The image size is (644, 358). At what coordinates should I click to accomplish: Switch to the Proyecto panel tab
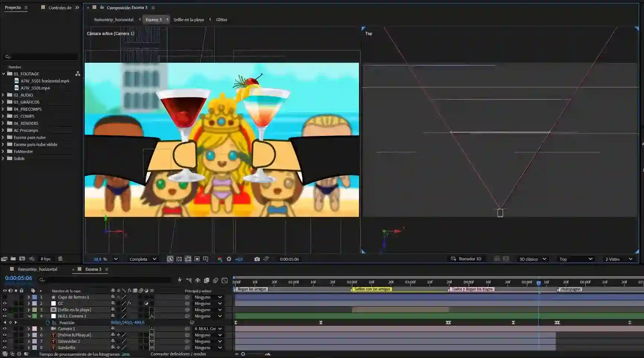click(13, 7)
